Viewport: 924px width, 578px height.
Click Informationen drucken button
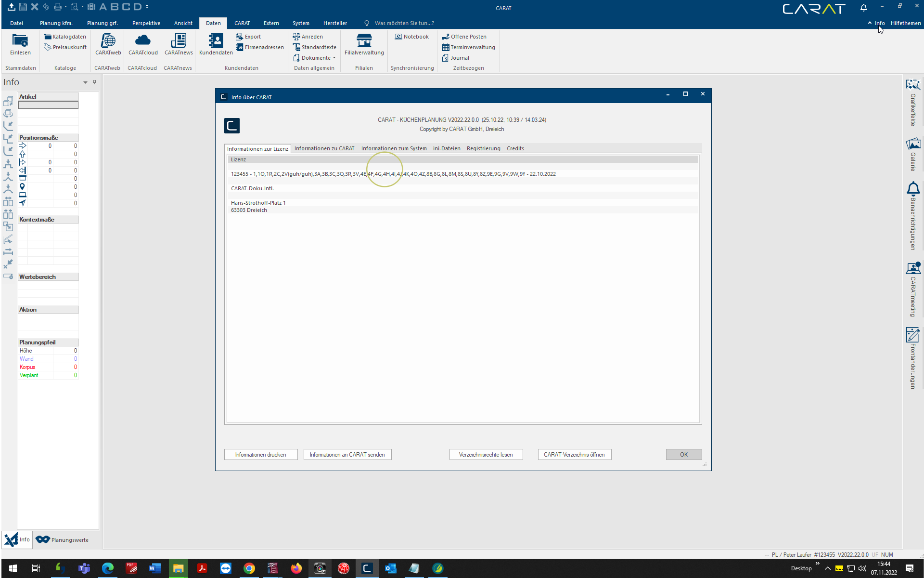tap(260, 455)
